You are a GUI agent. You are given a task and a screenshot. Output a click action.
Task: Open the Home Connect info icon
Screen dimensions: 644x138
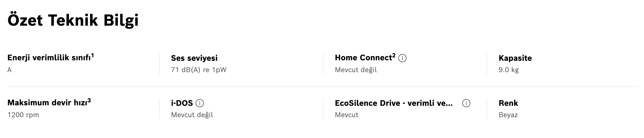402,58
